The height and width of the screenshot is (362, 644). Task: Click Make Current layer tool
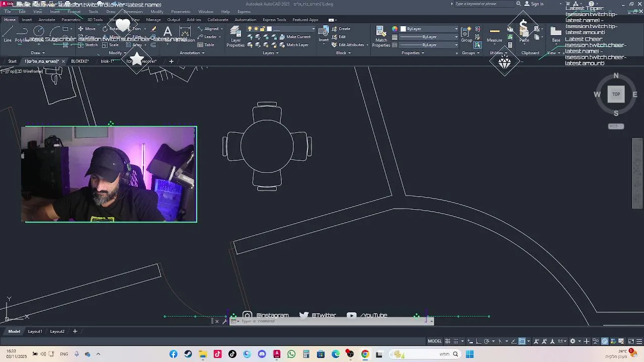(295, 37)
